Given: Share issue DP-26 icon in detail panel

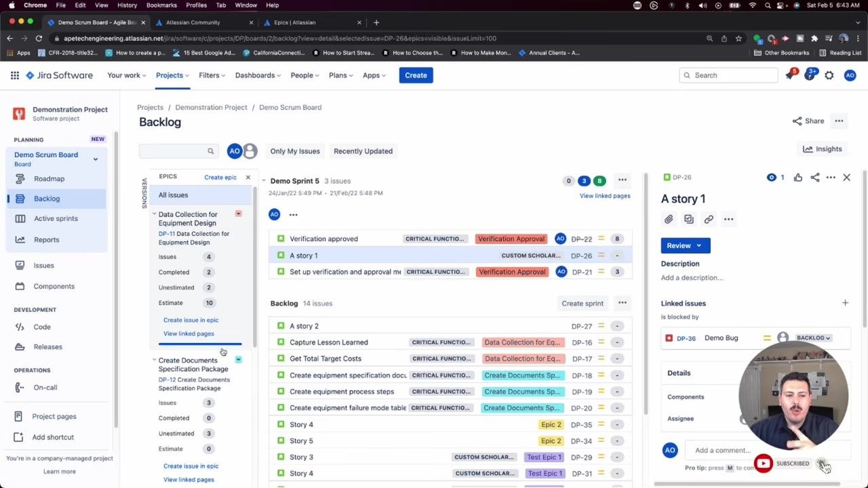Looking at the screenshot, I should pos(814,178).
